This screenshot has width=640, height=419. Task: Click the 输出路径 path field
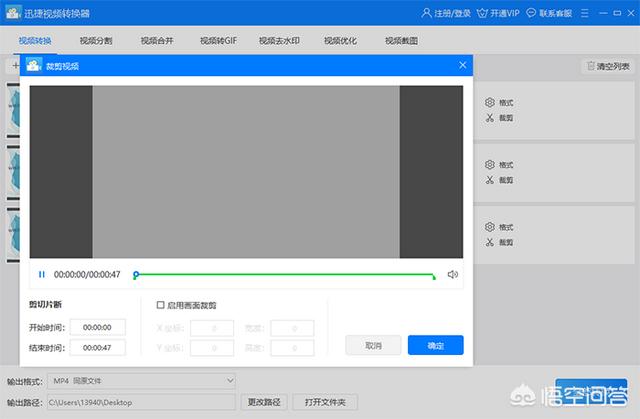click(141, 402)
